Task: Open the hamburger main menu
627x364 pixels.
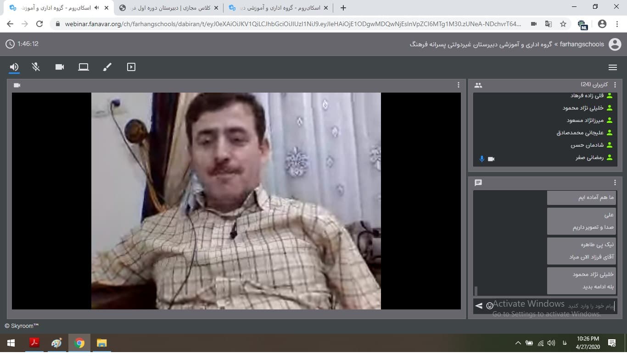Action: pyautogui.click(x=612, y=67)
